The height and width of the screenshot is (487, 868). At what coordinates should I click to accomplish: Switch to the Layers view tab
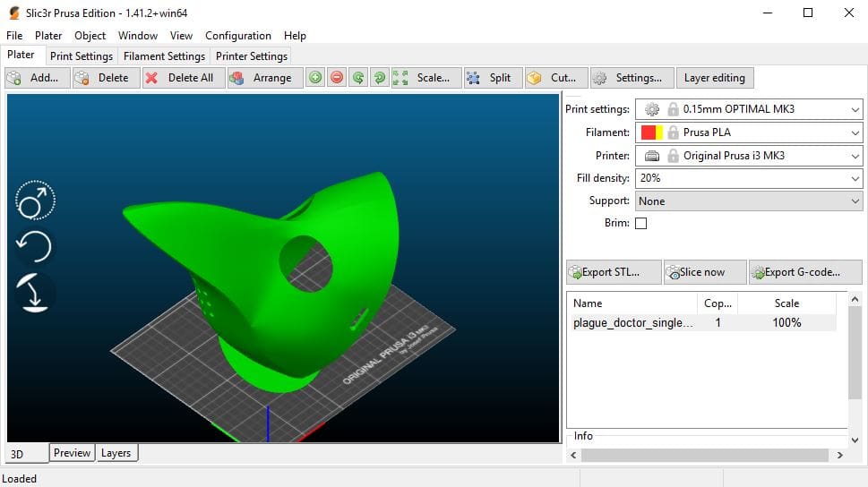pos(116,453)
